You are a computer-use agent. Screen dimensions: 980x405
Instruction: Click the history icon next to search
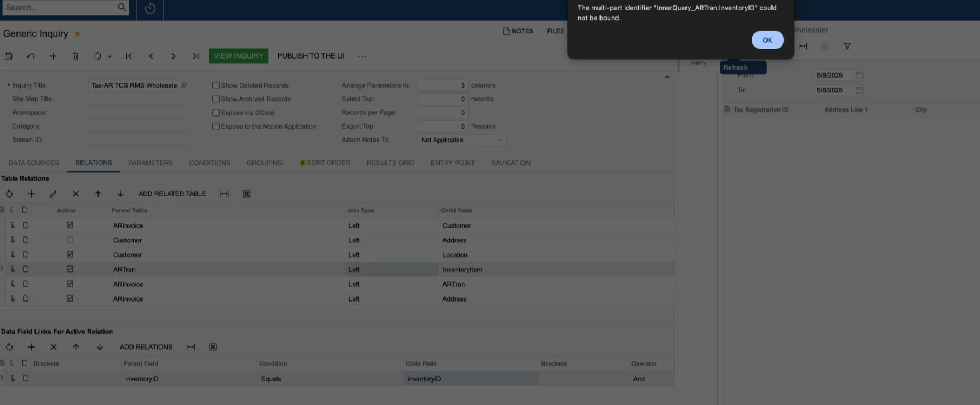point(150,8)
